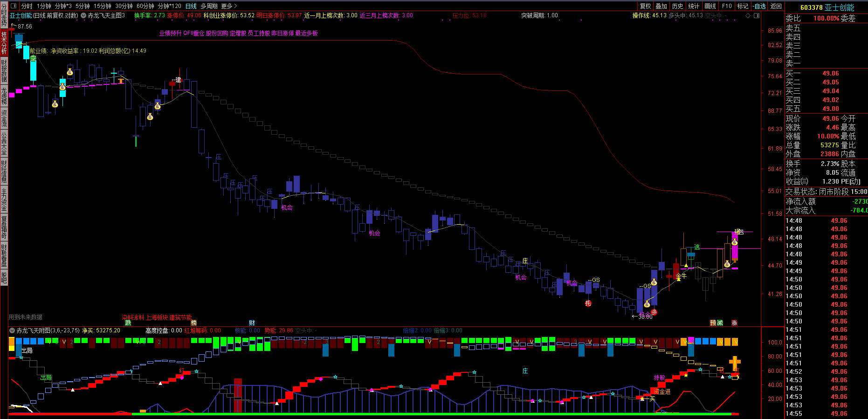This screenshot has height=419, width=868.
Task: Switch to 分时 time-sharing period
Action: [x=27, y=6]
